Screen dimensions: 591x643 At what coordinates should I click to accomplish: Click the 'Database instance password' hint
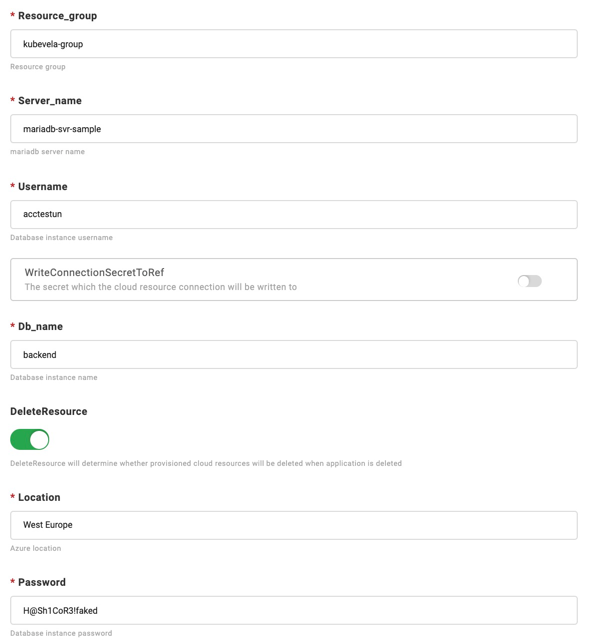click(61, 633)
